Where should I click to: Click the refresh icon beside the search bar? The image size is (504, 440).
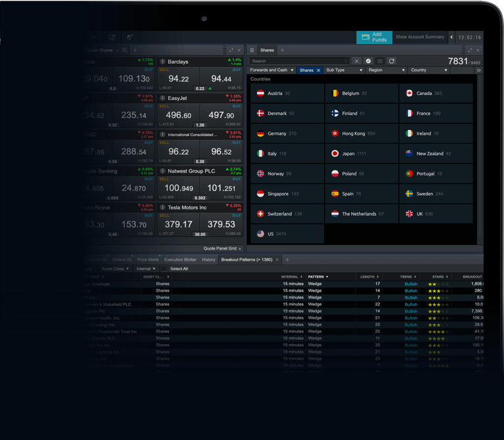392,61
